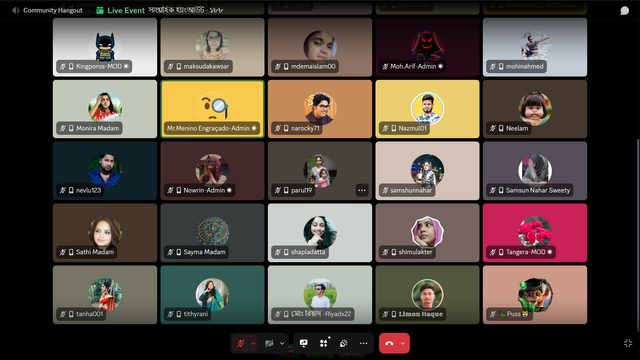This screenshot has height=360, width=640.
Task: Expand disconnect options arrow
Action: [x=403, y=343]
